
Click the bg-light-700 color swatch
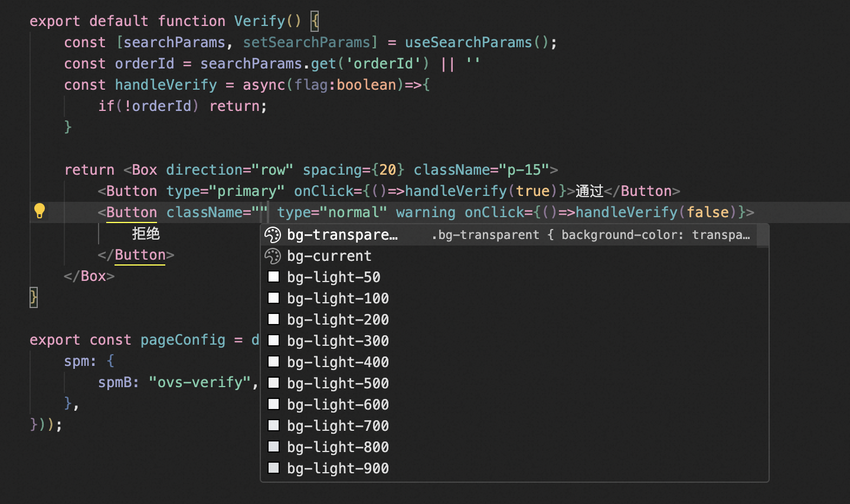pyautogui.click(x=273, y=426)
